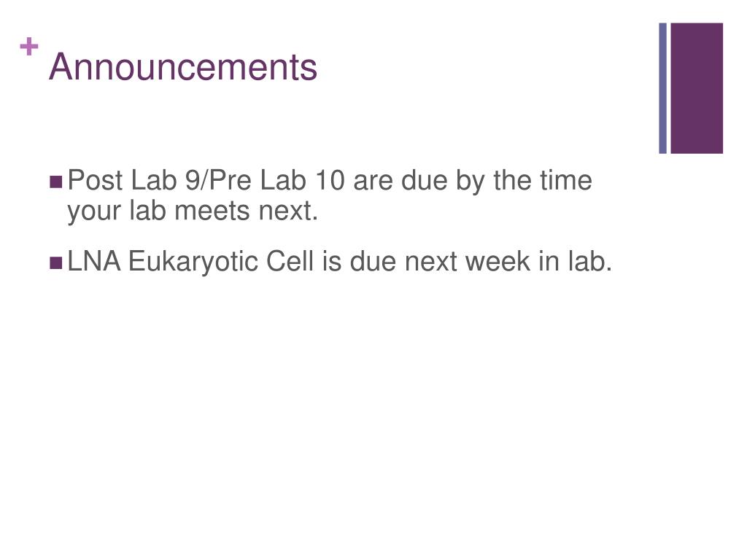Click the square bullet before "Post Lab 9"
This screenshot has width=747, height=560.
pos(55,182)
